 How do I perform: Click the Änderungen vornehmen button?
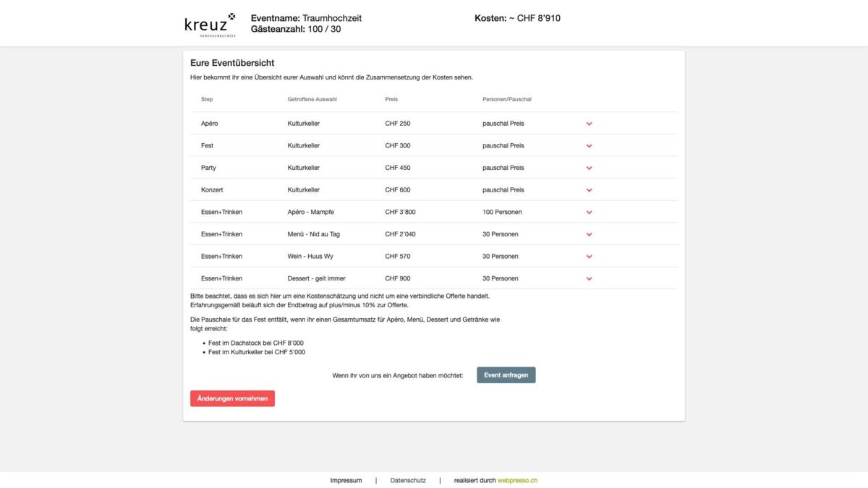tap(232, 398)
